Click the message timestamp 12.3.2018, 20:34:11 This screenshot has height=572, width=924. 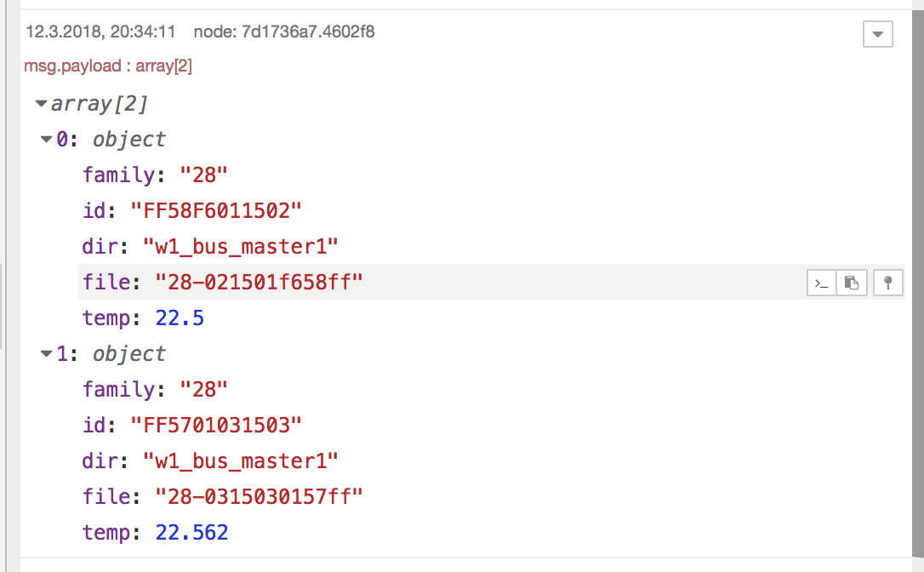tap(100, 31)
